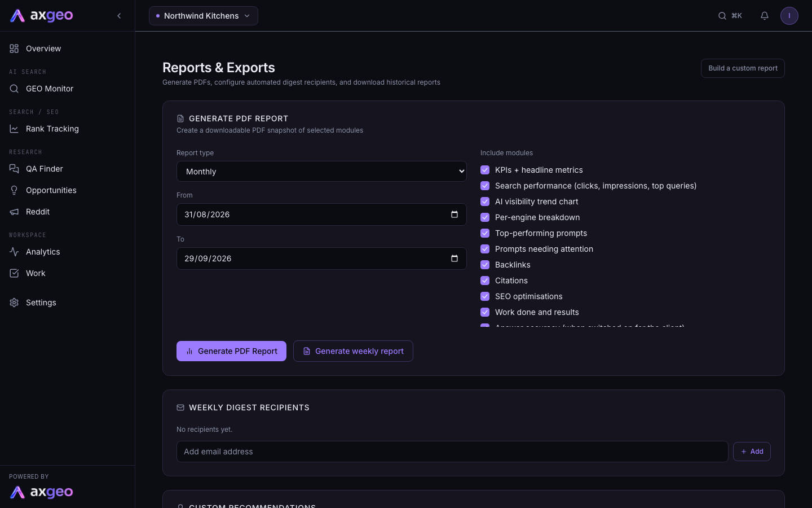Viewport: 812px width, 508px height.
Task: Uncheck the Backlinks module
Action: [485, 265]
